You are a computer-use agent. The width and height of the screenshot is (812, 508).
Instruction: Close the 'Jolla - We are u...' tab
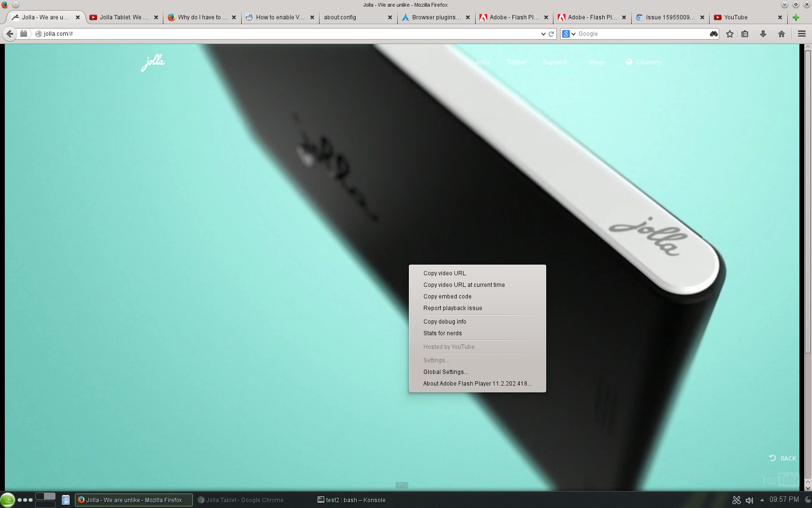point(78,17)
